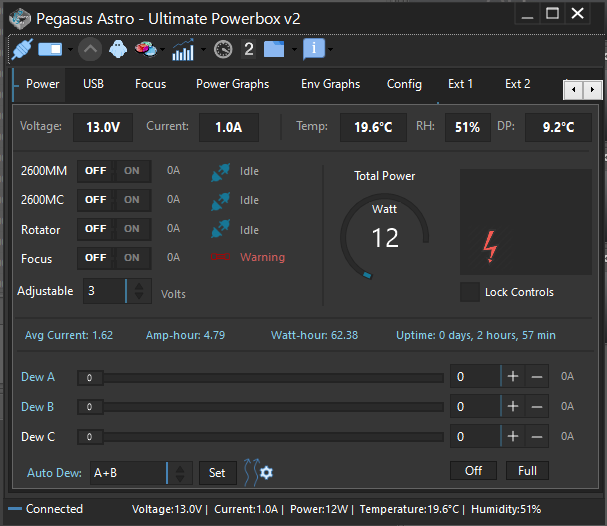Click the 2600MM plug status icon
The height and width of the screenshot is (526, 607).
pyautogui.click(x=221, y=172)
